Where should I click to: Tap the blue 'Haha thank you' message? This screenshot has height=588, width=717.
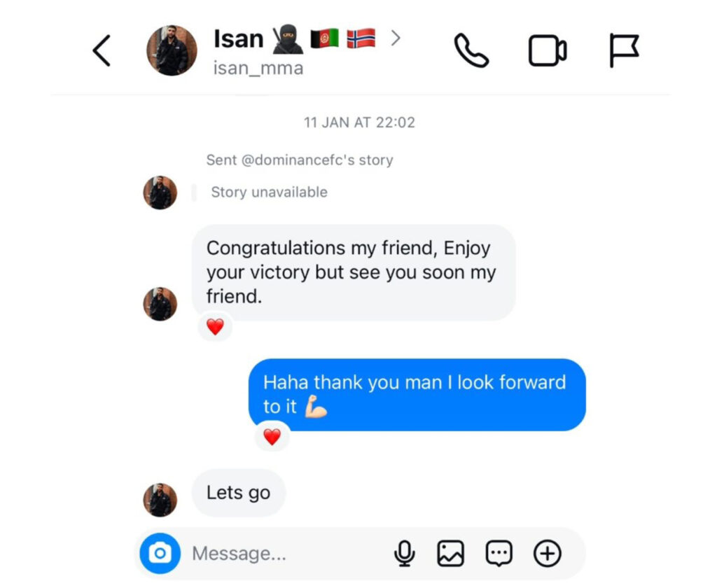tap(417, 395)
